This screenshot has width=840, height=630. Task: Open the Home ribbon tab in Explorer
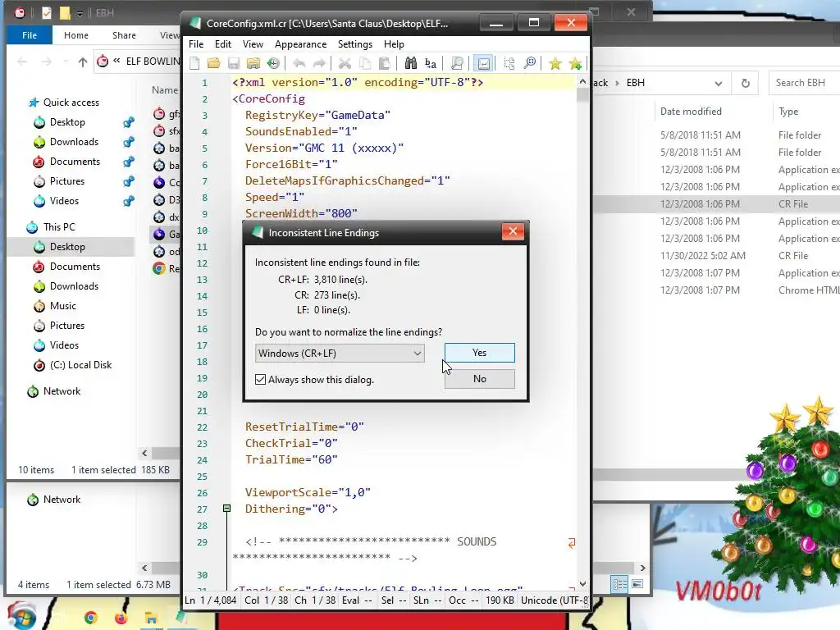point(76,34)
